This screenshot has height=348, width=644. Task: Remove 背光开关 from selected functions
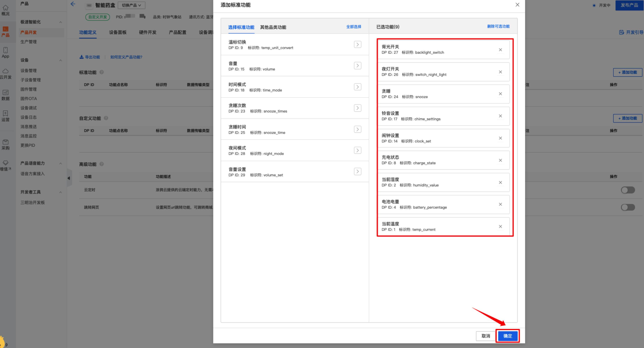click(500, 50)
